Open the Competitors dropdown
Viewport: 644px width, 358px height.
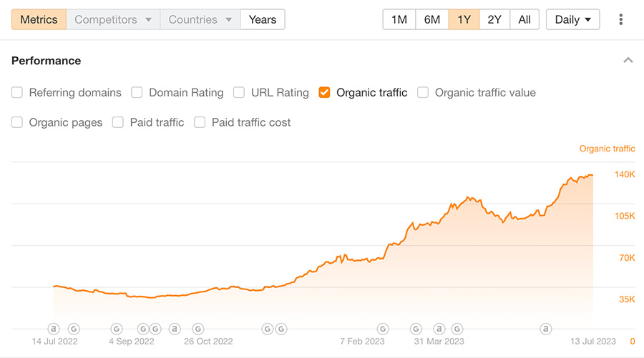[113, 19]
